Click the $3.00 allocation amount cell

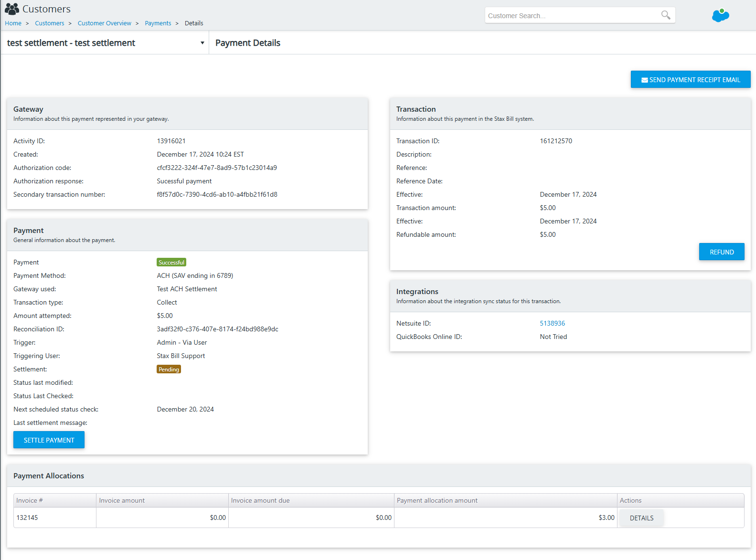point(506,518)
